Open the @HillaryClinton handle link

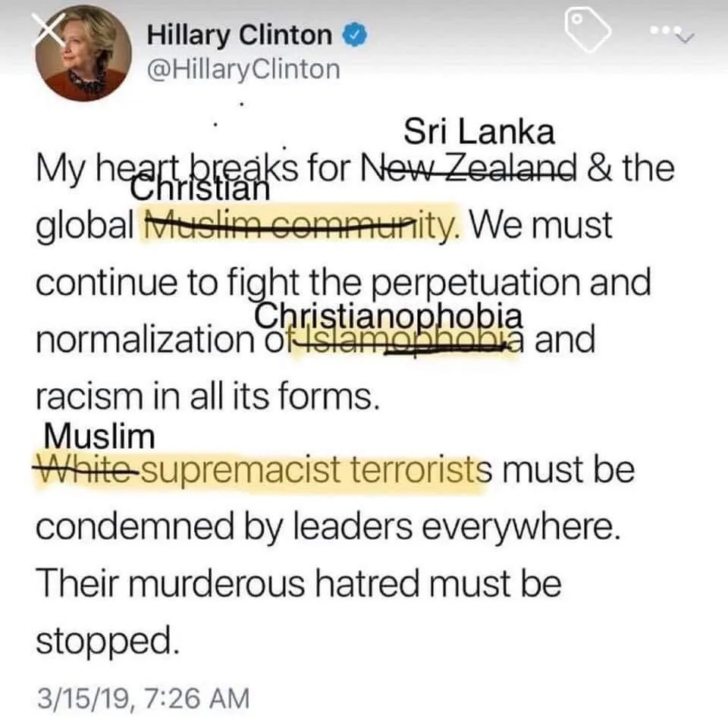click(243, 70)
